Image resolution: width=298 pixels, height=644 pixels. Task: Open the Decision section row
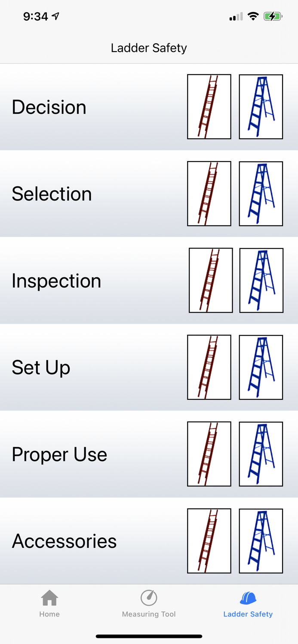[x=49, y=106]
